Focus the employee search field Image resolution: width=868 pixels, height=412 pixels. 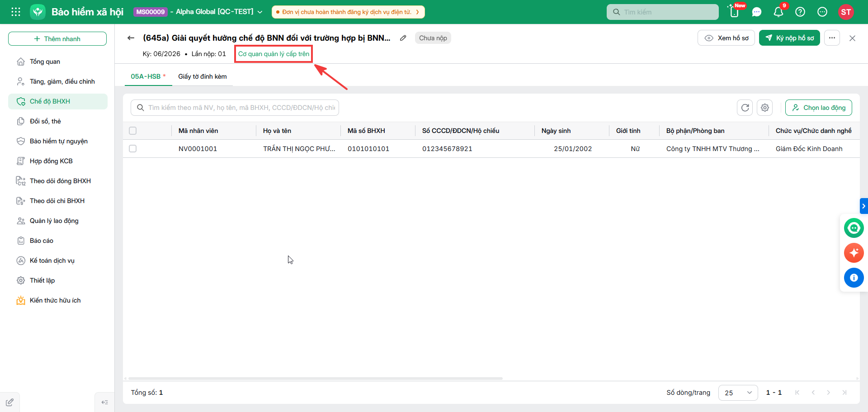(x=235, y=108)
